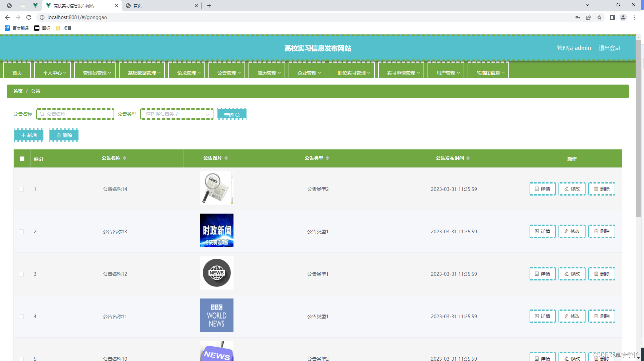The image size is (644, 361).
Task: Click the 新增 button
Action: click(x=29, y=135)
